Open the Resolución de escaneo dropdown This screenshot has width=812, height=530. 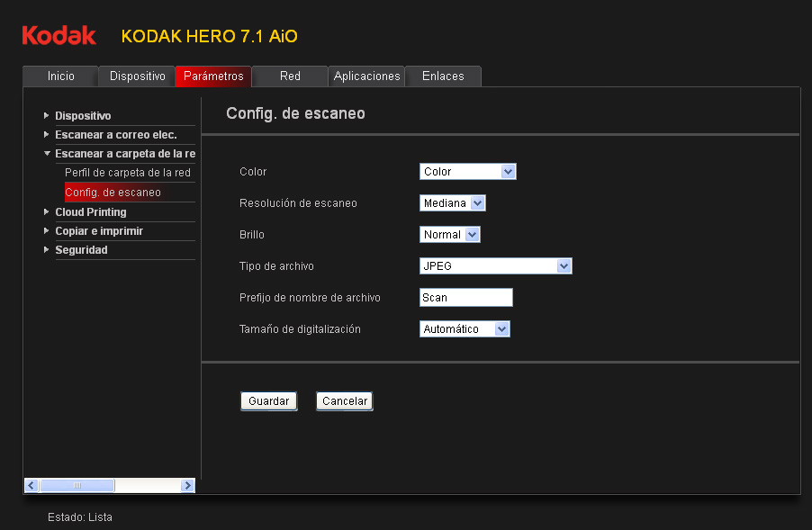point(452,202)
